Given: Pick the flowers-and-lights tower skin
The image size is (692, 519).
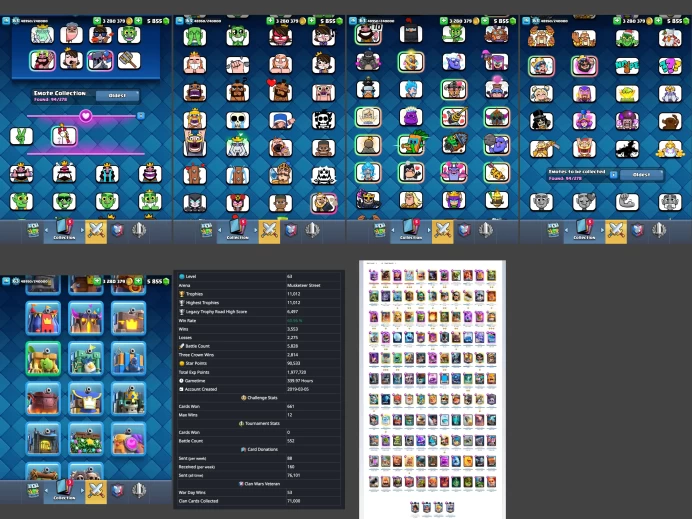Looking at the screenshot, I should (x=86, y=439).
